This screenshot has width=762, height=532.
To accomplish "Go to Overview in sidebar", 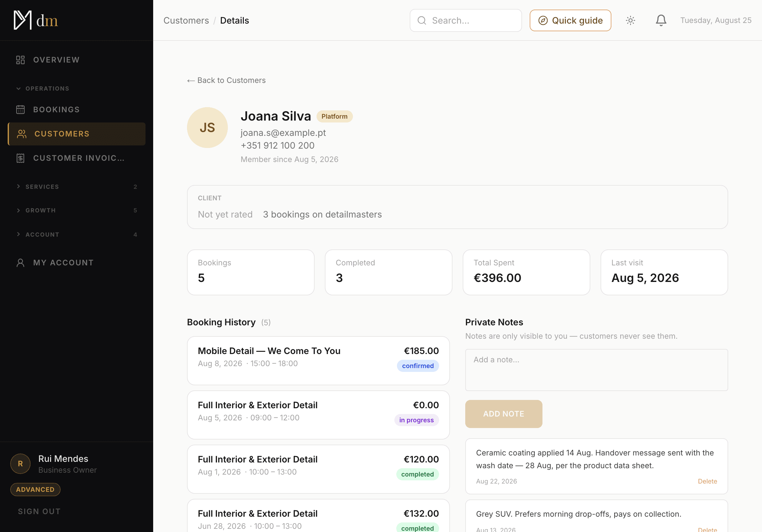I will [x=76, y=60].
